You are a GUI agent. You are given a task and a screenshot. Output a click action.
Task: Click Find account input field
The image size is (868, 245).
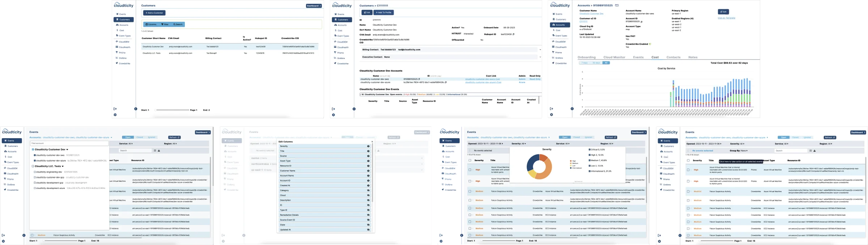click(x=69, y=143)
